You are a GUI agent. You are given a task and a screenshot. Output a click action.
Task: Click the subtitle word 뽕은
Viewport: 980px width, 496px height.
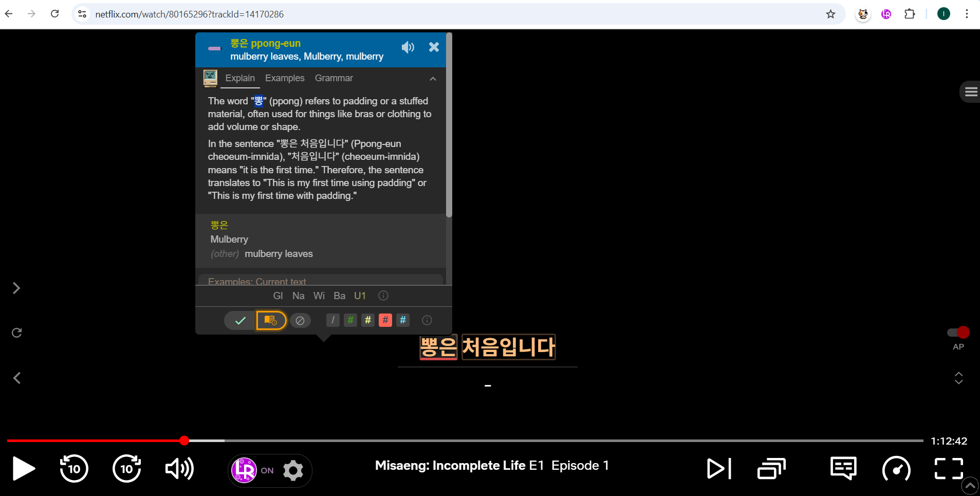coord(438,347)
